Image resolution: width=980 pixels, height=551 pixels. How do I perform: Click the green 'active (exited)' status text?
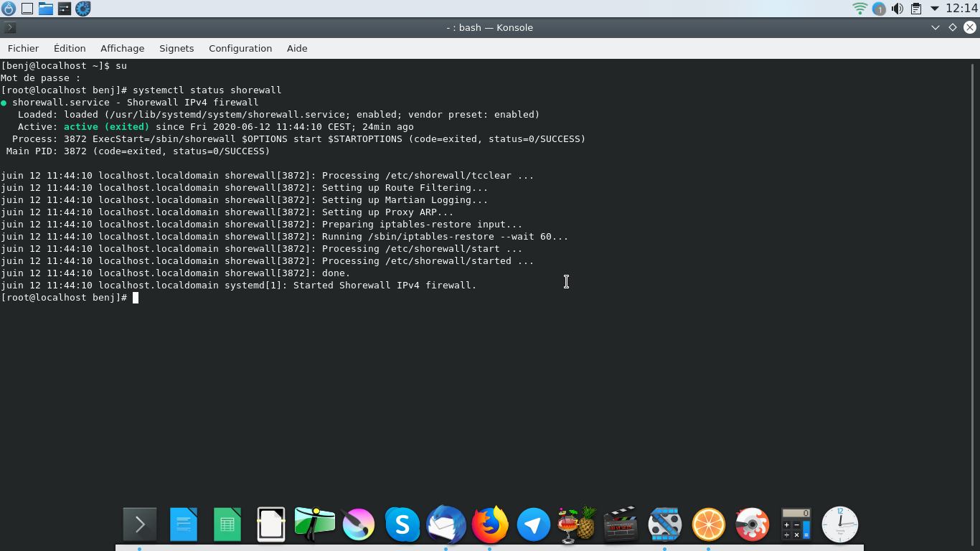pos(107,127)
